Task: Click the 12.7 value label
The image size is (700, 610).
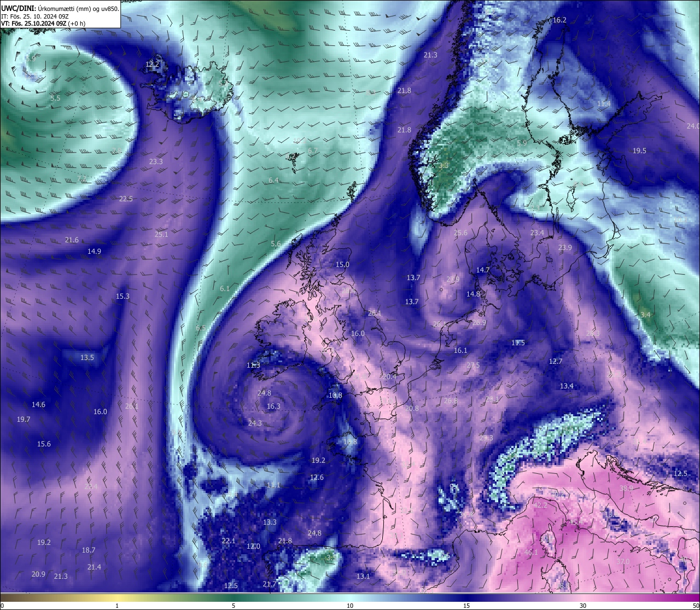Action: (556, 361)
